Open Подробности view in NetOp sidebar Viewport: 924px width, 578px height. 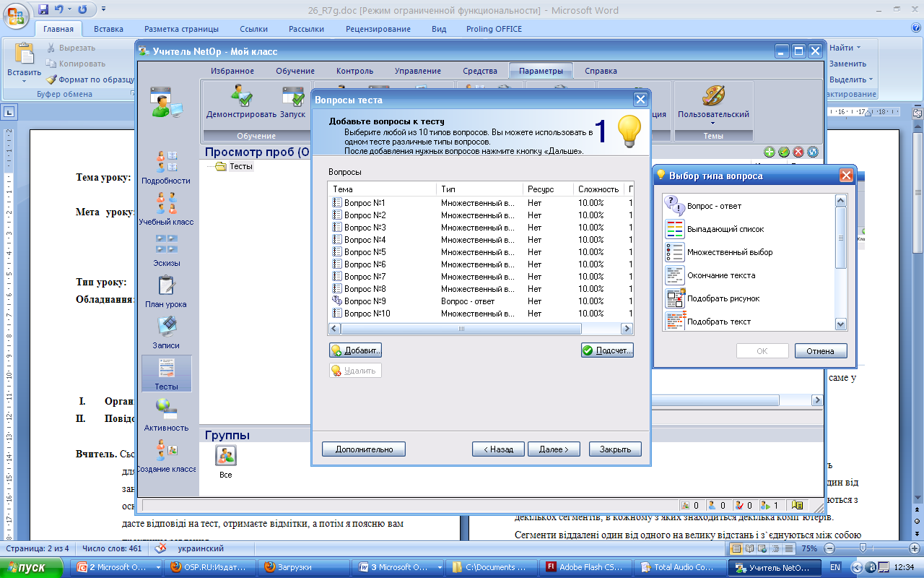[166, 168]
